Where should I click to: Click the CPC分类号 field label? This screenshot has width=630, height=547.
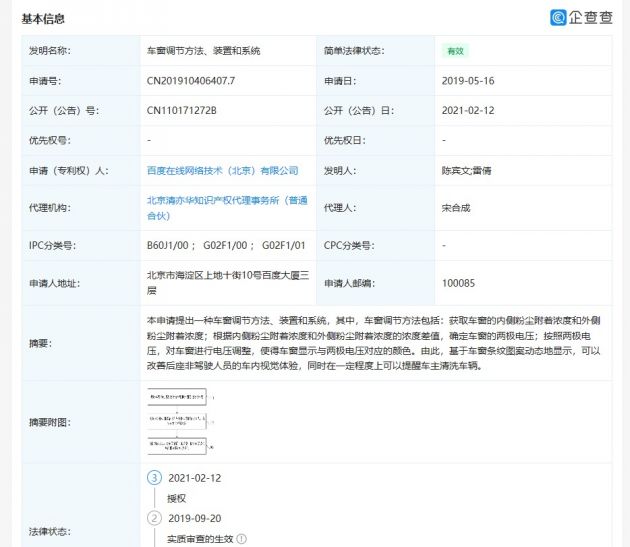click(349, 245)
